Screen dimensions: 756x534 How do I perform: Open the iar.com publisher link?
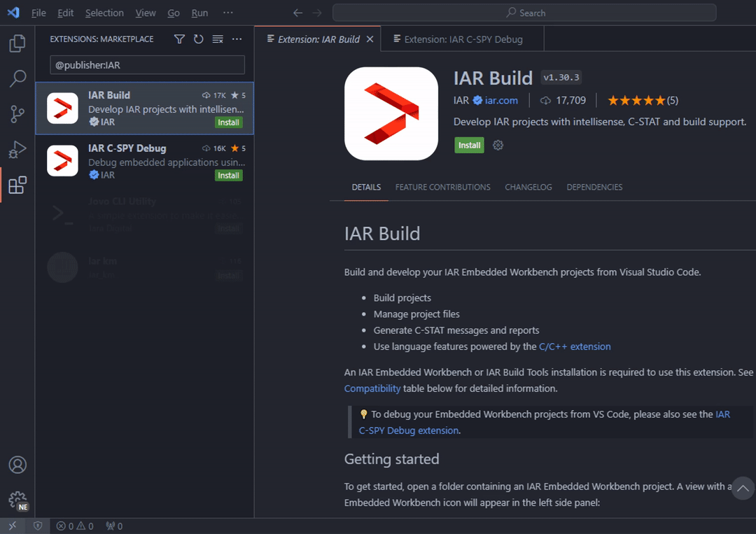(x=501, y=100)
